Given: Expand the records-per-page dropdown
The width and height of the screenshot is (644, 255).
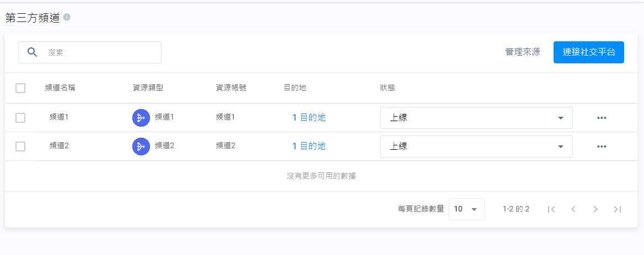Looking at the screenshot, I should tap(466, 209).
